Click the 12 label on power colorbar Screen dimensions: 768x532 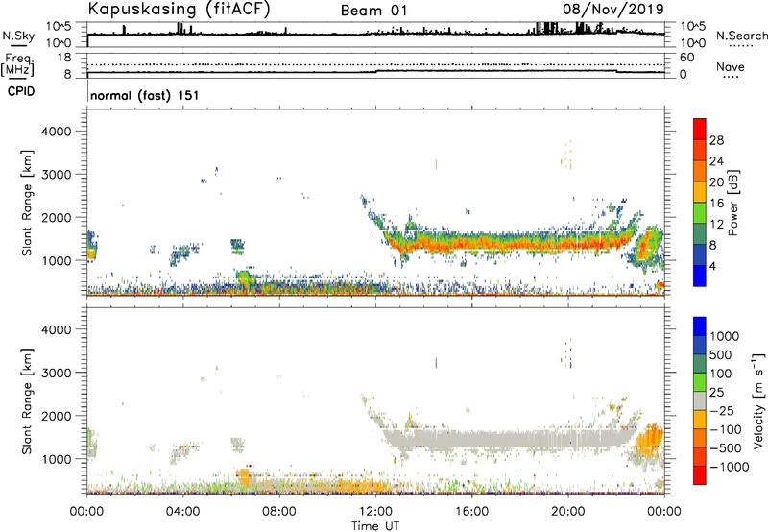[716, 225]
